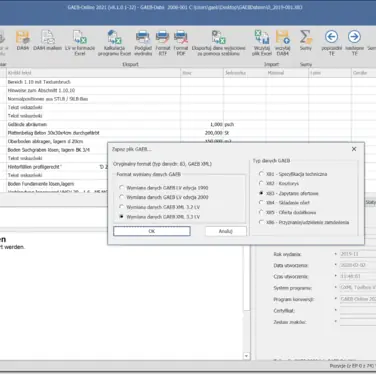Confirm the dialog with OK
This screenshot has height=376, width=376.
[x=152, y=231]
